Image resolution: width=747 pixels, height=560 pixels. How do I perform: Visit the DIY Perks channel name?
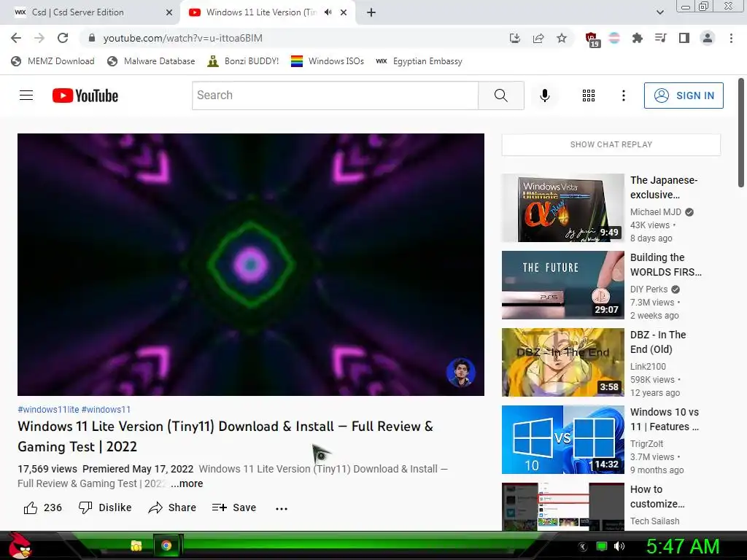pos(649,289)
